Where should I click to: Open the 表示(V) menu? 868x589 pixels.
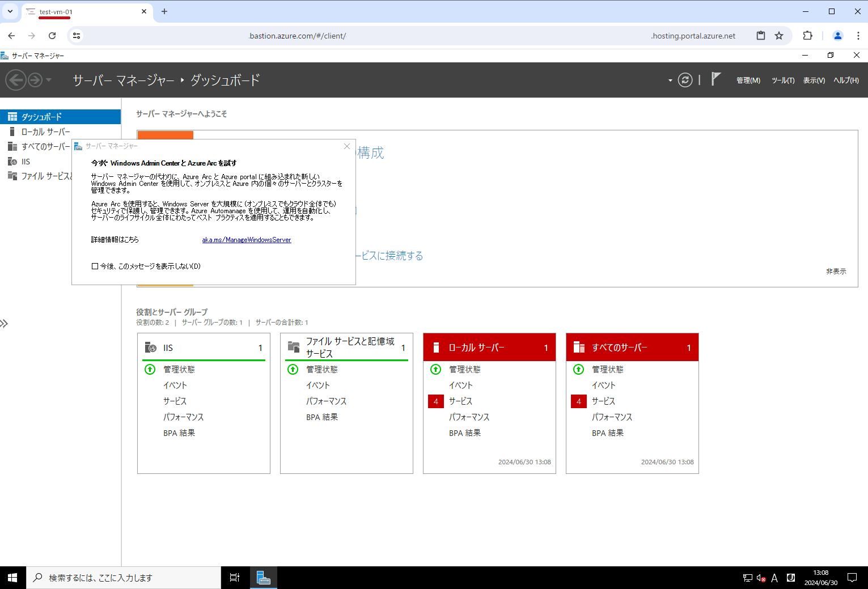pyautogui.click(x=814, y=80)
